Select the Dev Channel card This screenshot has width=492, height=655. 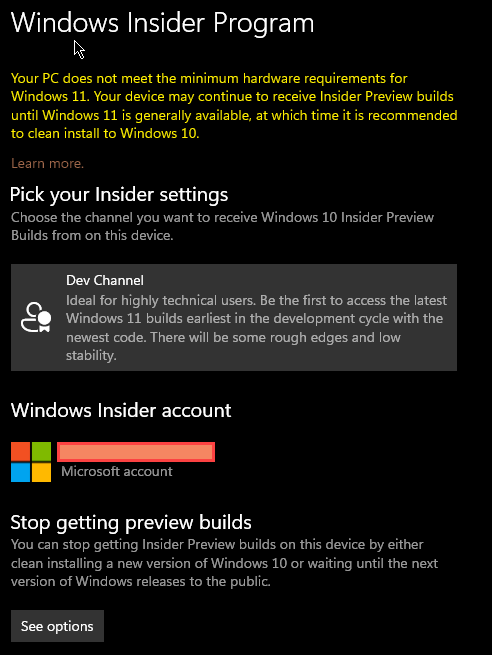(x=234, y=317)
